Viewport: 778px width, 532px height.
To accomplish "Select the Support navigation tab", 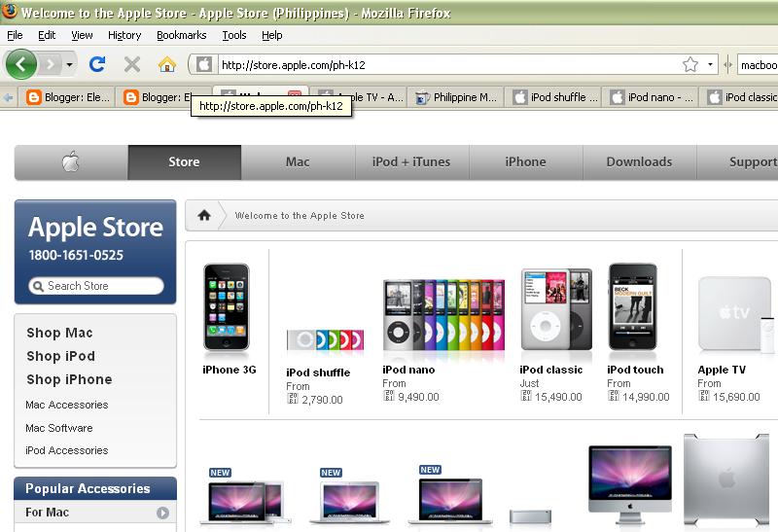I will pos(737,162).
